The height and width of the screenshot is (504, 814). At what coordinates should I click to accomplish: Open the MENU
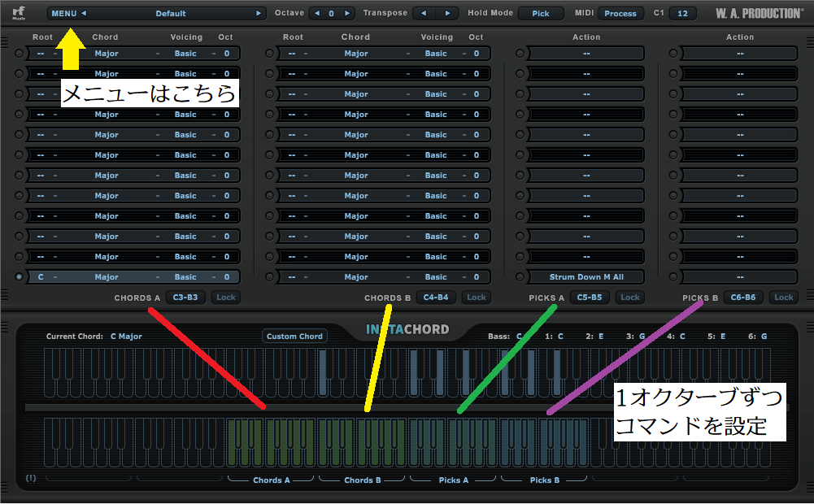pos(64,14)
